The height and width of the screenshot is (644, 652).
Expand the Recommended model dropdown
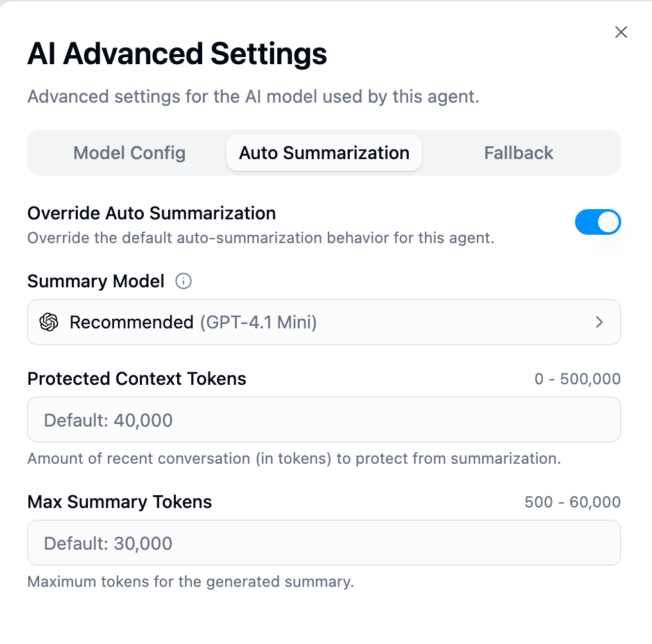324,322
